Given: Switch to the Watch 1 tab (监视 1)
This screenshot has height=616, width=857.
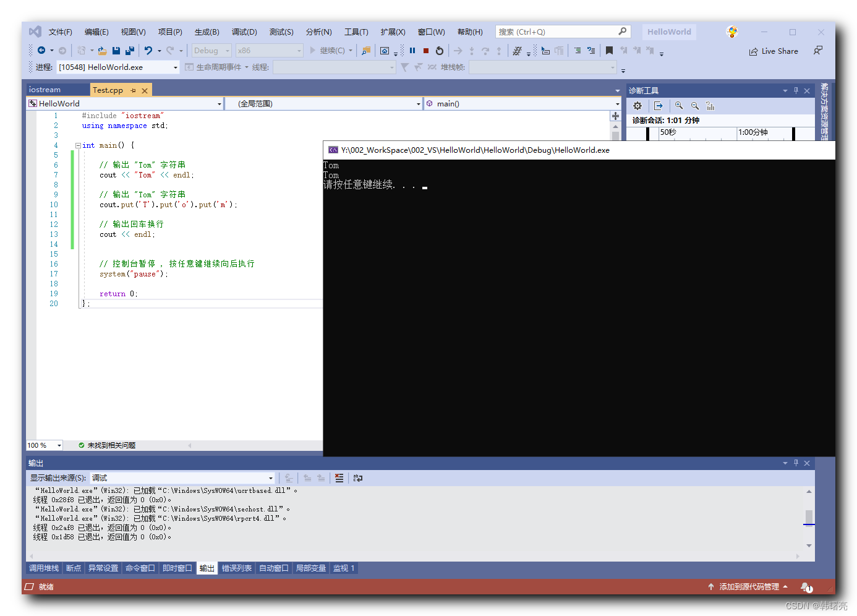Looking at the screenshot, I should tap(344, 568).
